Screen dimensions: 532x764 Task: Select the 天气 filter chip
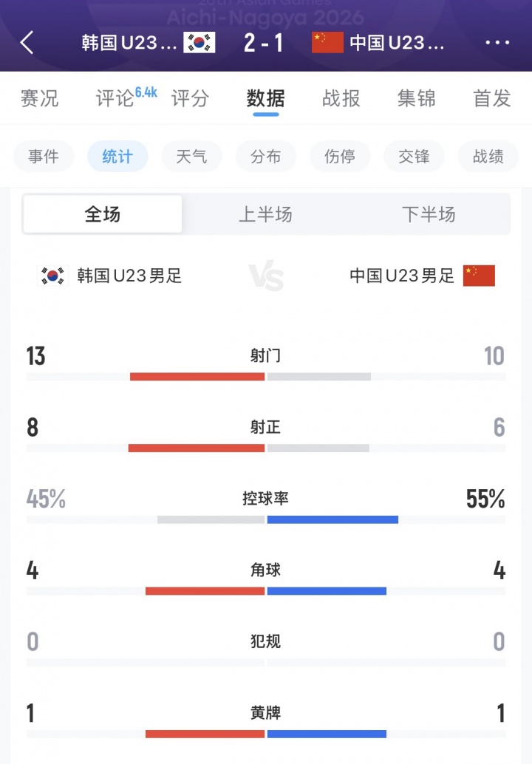(x=191, y=157)
